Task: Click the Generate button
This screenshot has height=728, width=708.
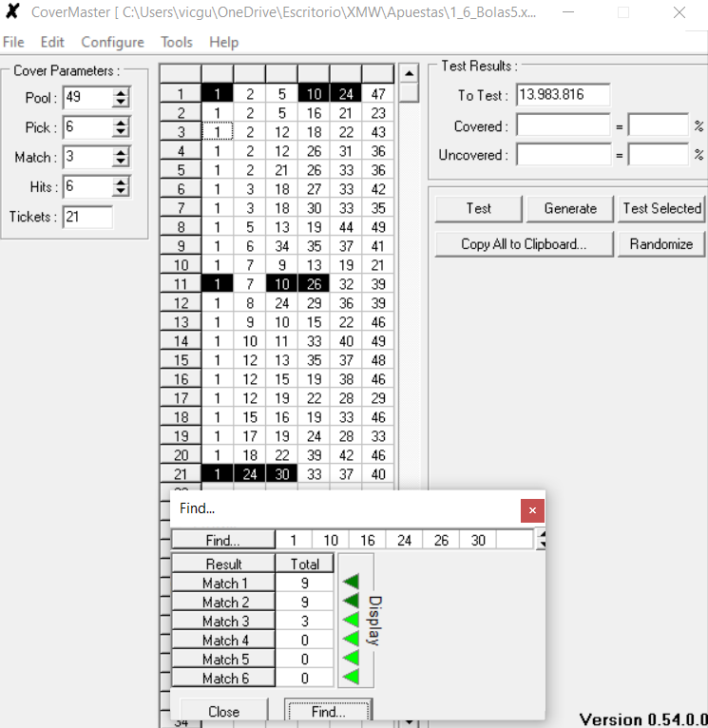Action: (570, 208)
